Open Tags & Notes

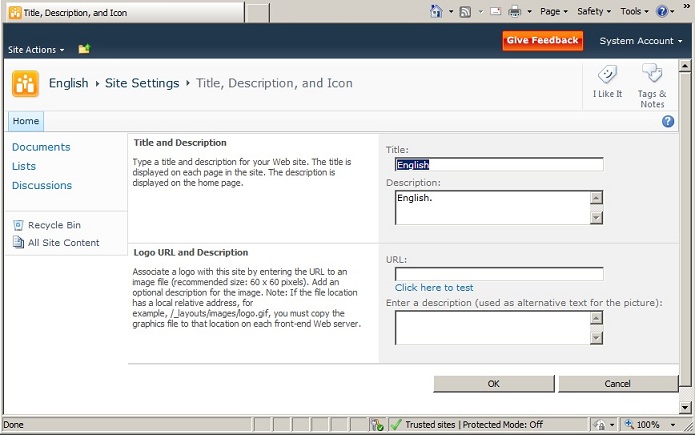click(x=651, y=75)
